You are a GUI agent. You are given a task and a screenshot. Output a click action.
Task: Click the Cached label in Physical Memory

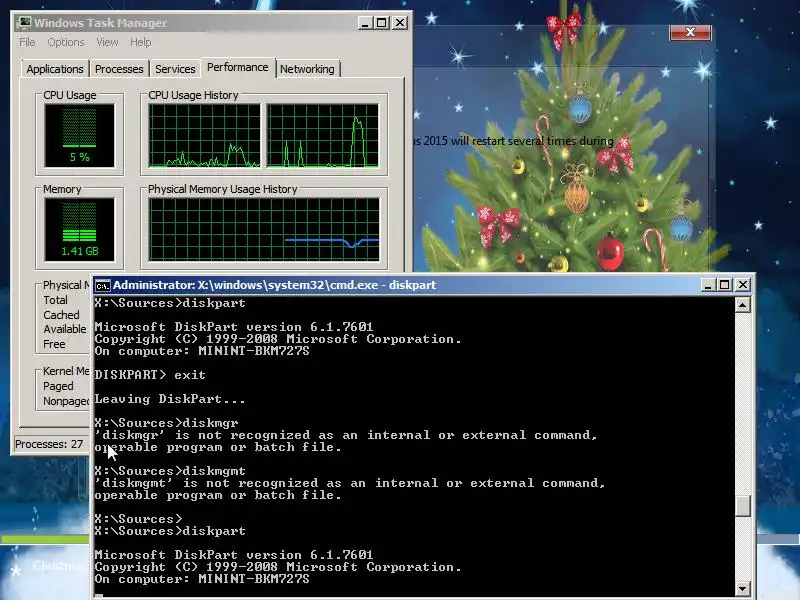pos(61,315)
